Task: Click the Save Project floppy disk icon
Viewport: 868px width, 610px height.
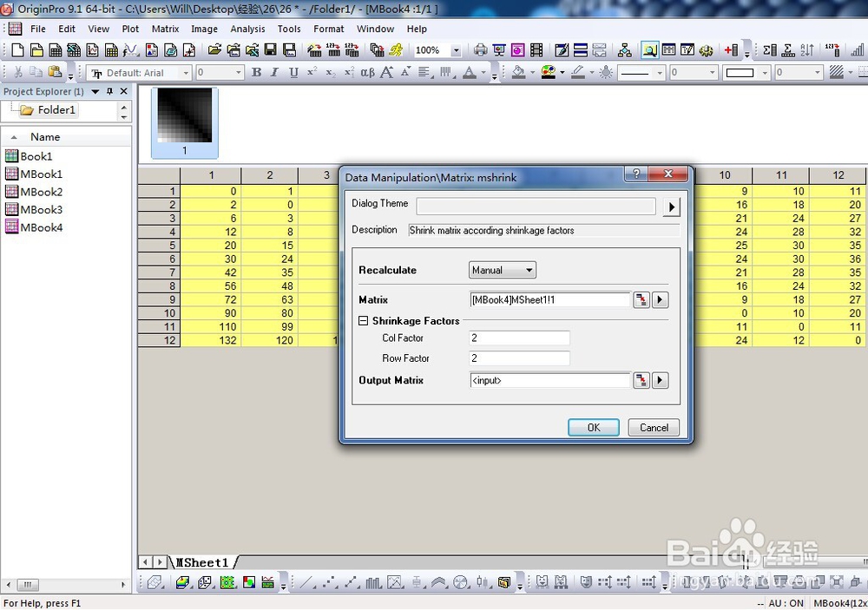Action: click(x=270, y=50)
